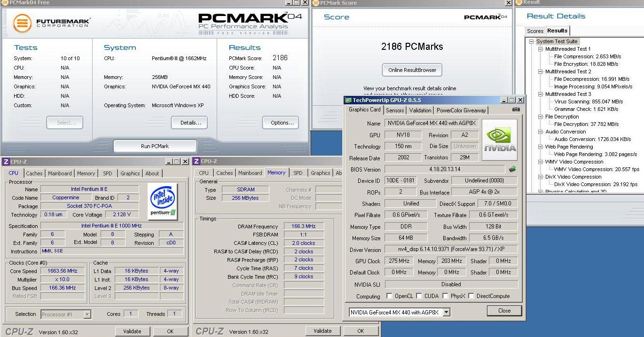Click the Futuremark Corporation logo
The width and height of the screenshot is (644, 337).
(x=52, y=23)
